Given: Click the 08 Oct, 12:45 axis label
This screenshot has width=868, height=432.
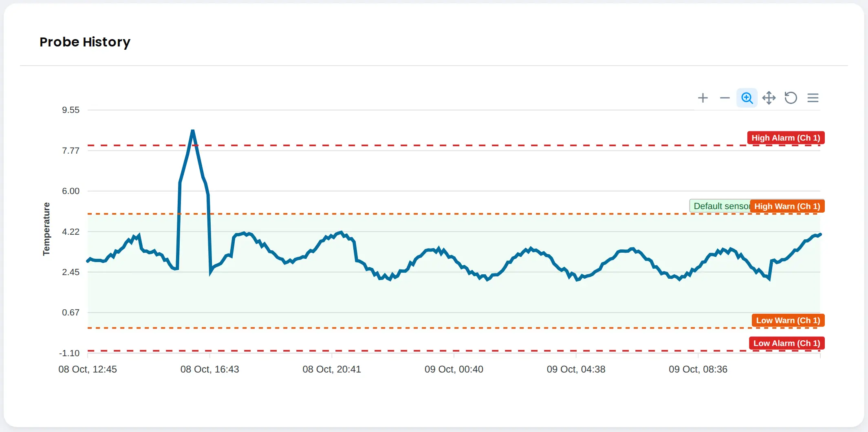Looking at the screenshot, I should click(x=88, y=369).
